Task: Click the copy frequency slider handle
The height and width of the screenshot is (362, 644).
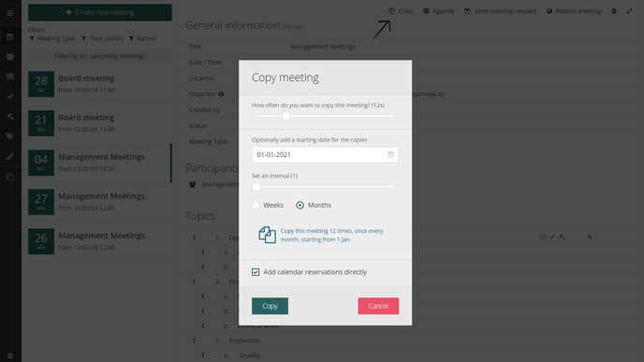Action: (x=286, y=116)
